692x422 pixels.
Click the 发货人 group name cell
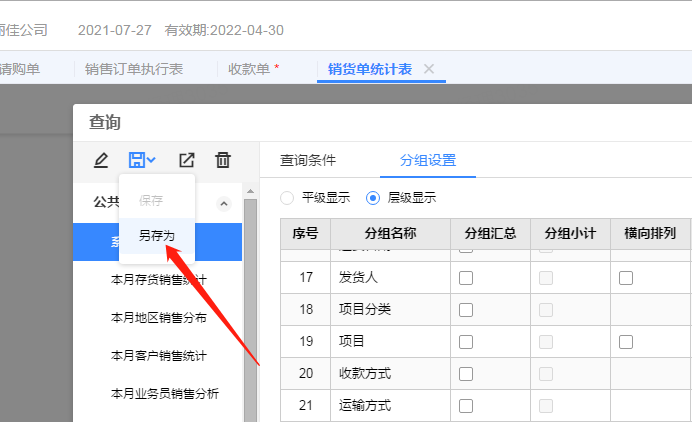click(391, 278)
